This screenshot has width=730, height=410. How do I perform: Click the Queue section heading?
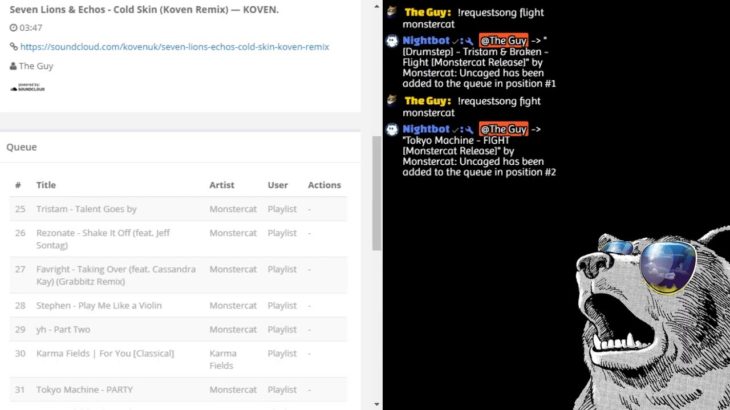click(x=21, y=147)
